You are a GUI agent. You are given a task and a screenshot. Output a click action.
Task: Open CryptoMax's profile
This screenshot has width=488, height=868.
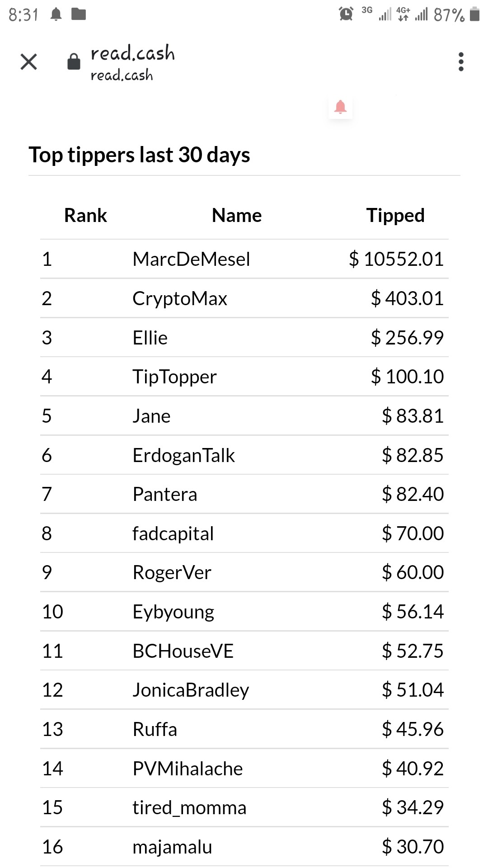click(x=179, y=299)
